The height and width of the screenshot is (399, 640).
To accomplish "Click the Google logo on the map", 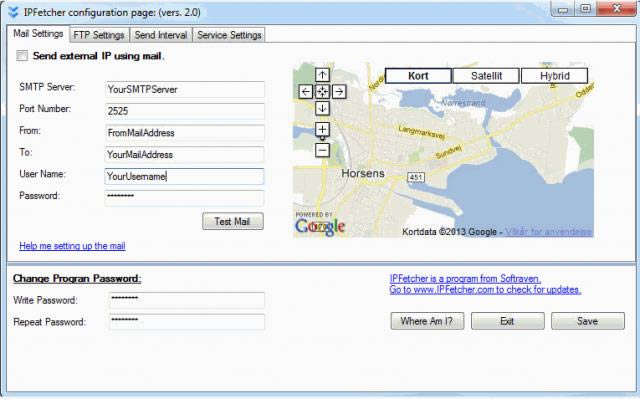I will click(320, 227).
